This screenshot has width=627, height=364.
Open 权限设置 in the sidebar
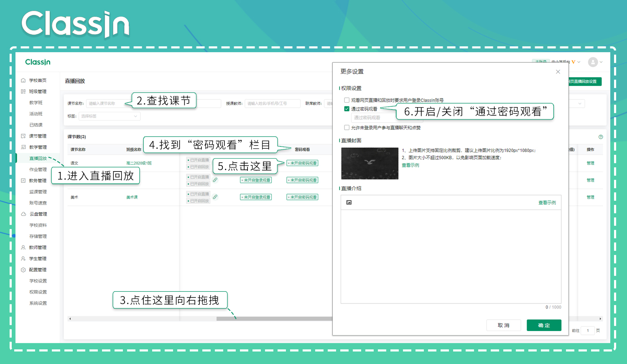[38, 292]
